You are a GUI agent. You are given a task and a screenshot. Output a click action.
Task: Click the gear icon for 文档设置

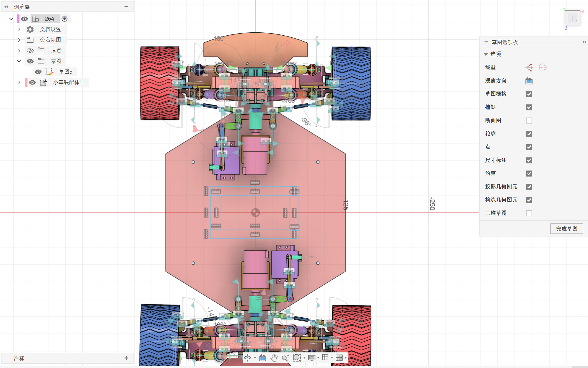(30, 29)
